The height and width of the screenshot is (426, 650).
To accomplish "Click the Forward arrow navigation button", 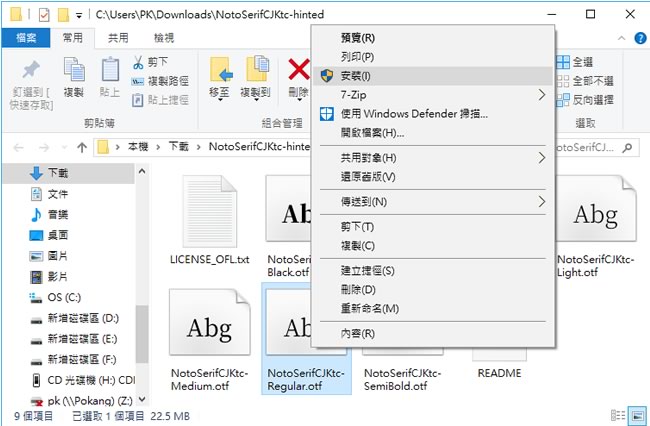I will [44, 148].
